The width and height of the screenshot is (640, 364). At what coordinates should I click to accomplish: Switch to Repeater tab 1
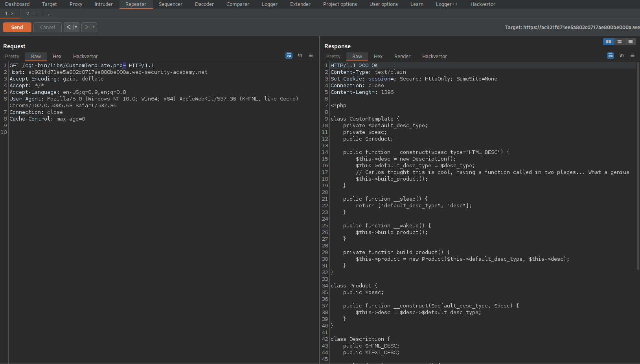6,14
